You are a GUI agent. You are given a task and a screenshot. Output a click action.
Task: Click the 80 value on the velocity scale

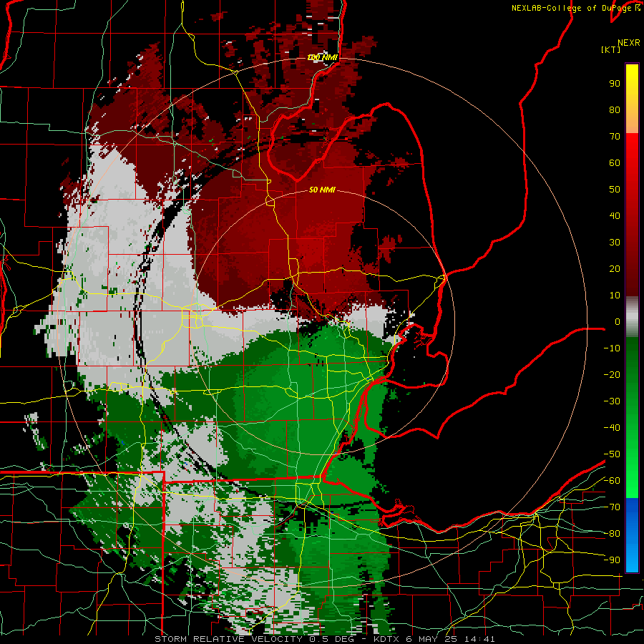click(615, 110)
